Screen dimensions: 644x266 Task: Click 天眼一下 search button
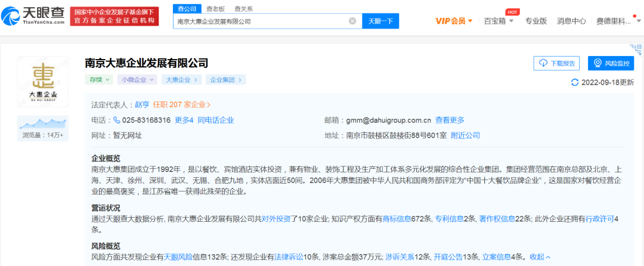(380, 21)
